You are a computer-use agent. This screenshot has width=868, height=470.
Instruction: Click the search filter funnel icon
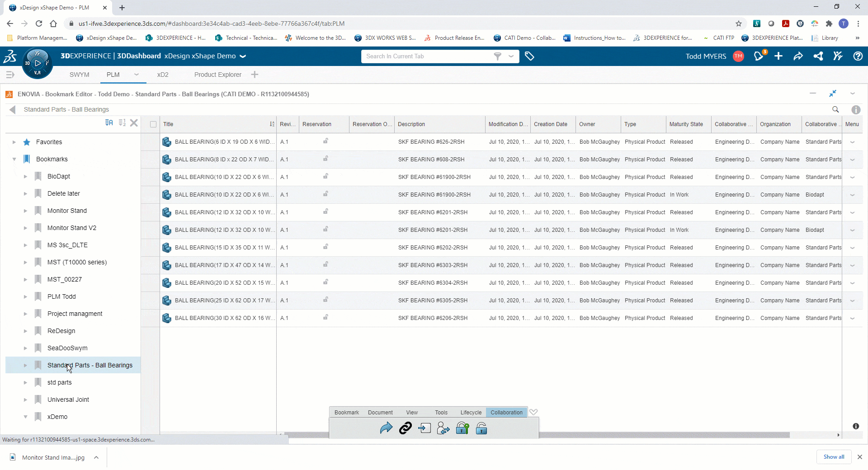[x=497, y=56]
